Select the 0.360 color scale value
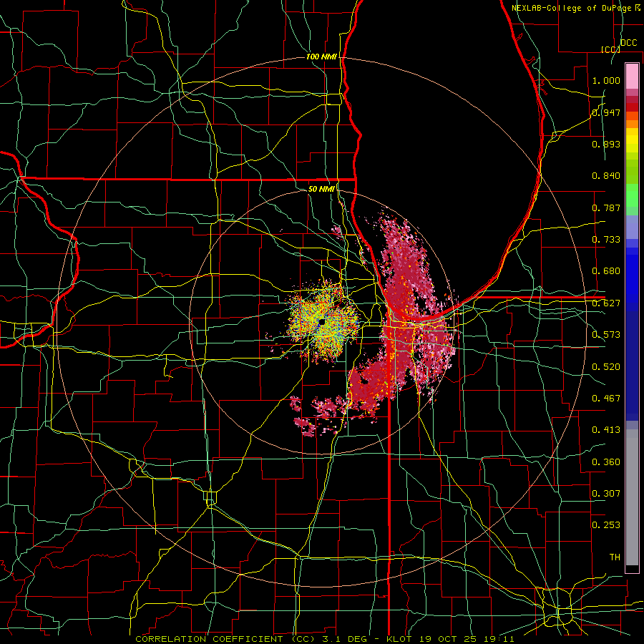 pyautogui.click(x=606, y=462)
